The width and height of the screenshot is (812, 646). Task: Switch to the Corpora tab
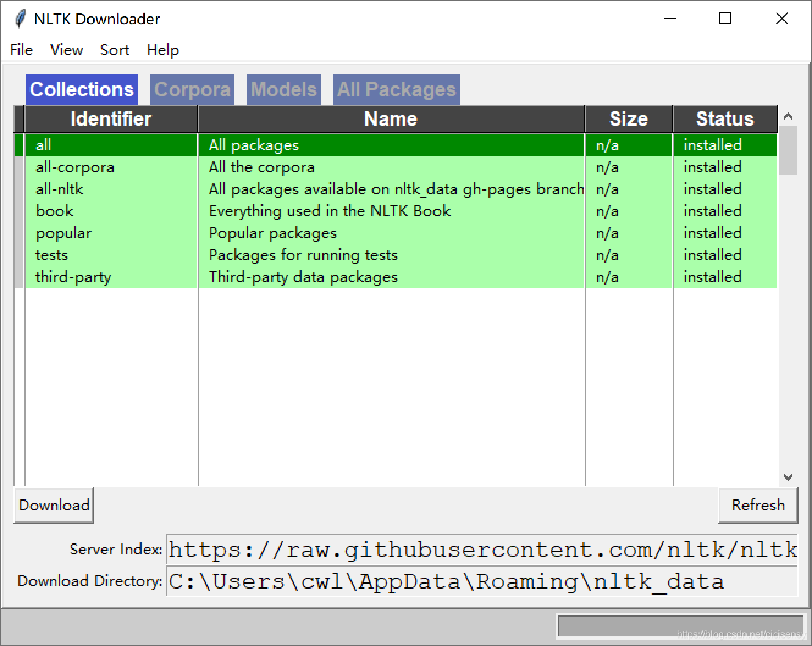[x=192, y=90]
